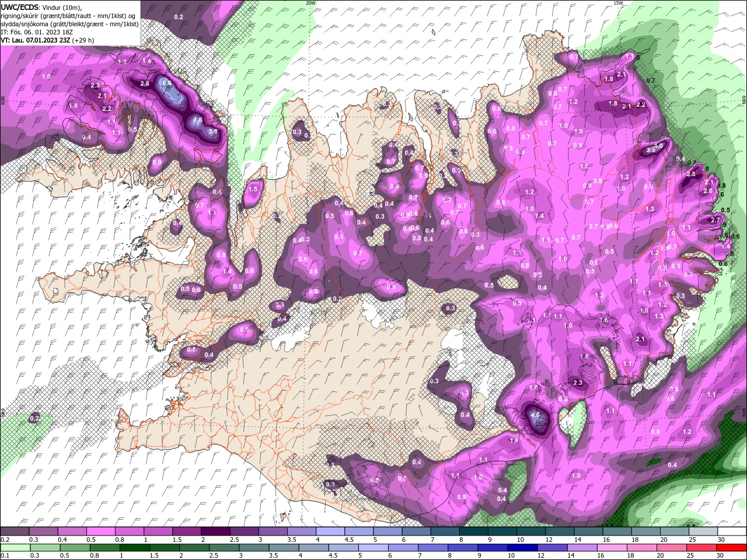Pick the bottom-row legend swatch labelled 14
Screen dimensions: 747x560
pyautogui.click(x=582, y=548)
